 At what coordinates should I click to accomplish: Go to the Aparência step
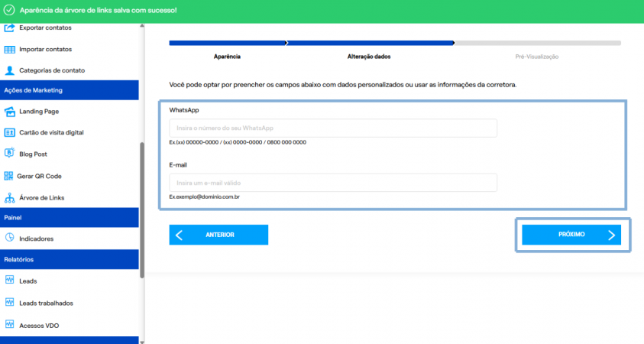(x=227, y=57)
